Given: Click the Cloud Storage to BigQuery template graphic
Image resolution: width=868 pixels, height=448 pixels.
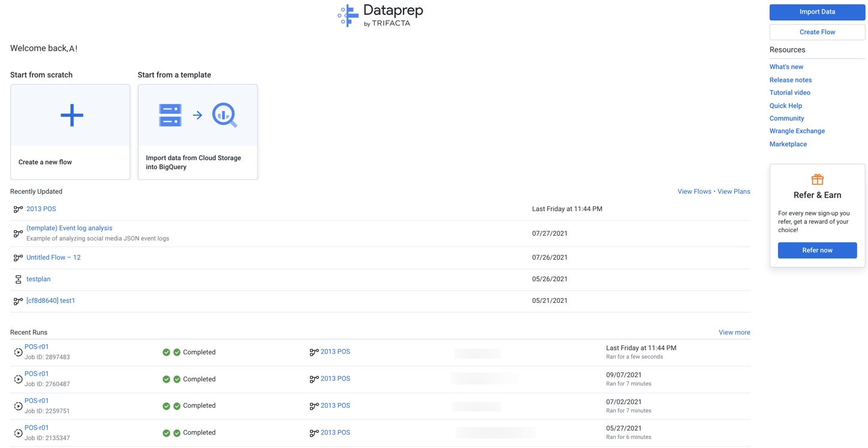Looking at the screenshot, I should [x=198, y=115].
